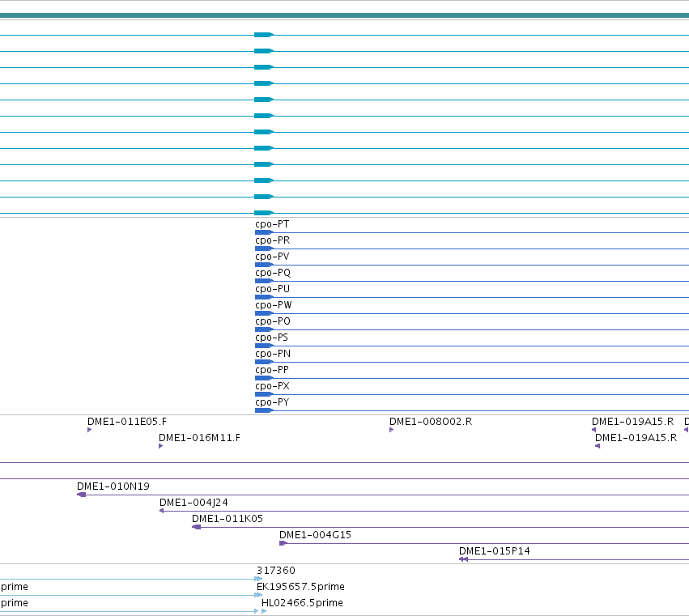Viewport: 689px width, 616px height.
Task: Select the cpo-PY transcript label
Action: click(x=272, y=403)
